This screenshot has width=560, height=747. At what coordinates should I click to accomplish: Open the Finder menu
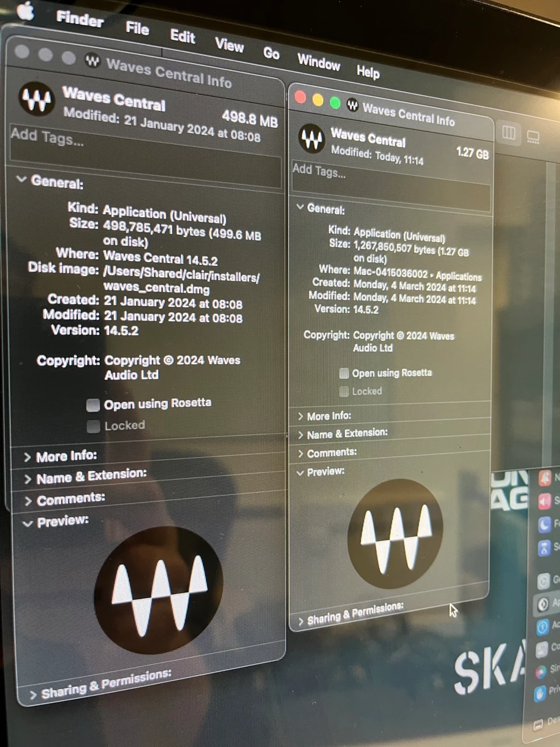click(80, 19)
